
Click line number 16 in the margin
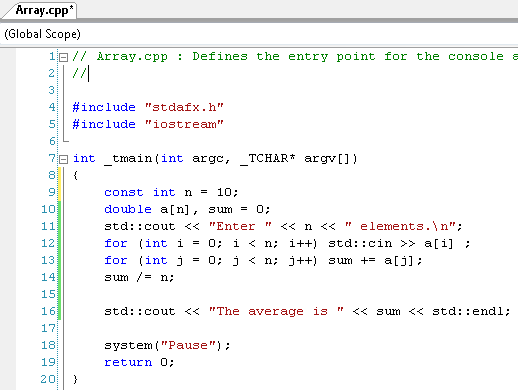pos(48,311)
